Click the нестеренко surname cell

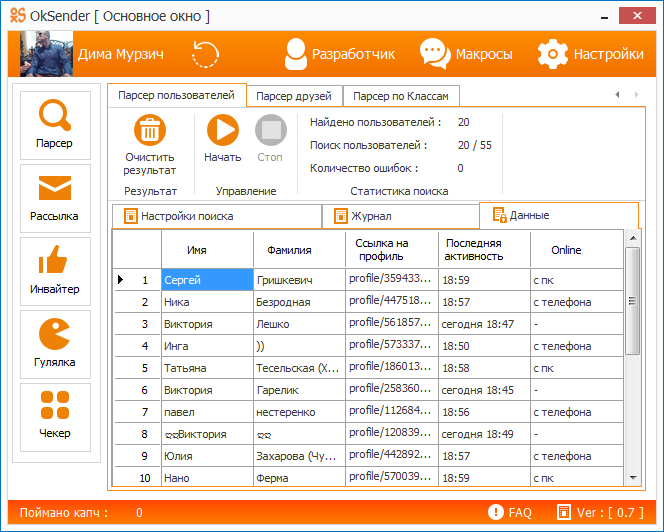coord(299,412)
